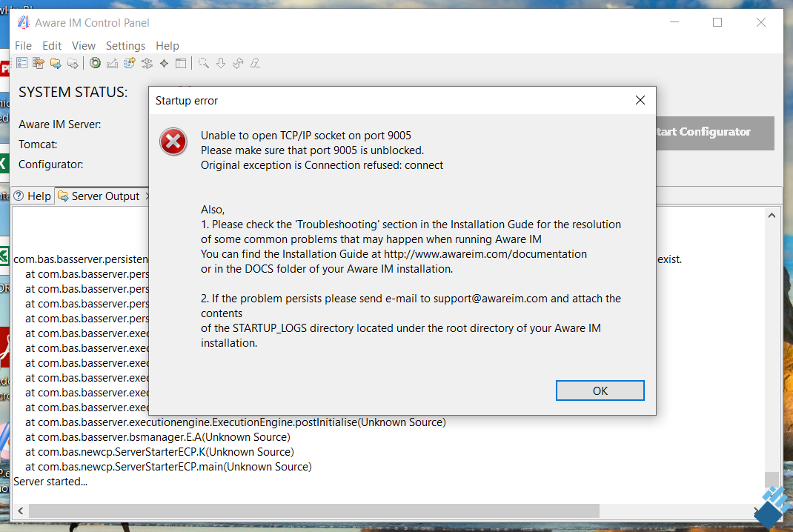Click the grey down arrow toolbar icon
This screenshot has width=793, height=532.
pos(221,63)
